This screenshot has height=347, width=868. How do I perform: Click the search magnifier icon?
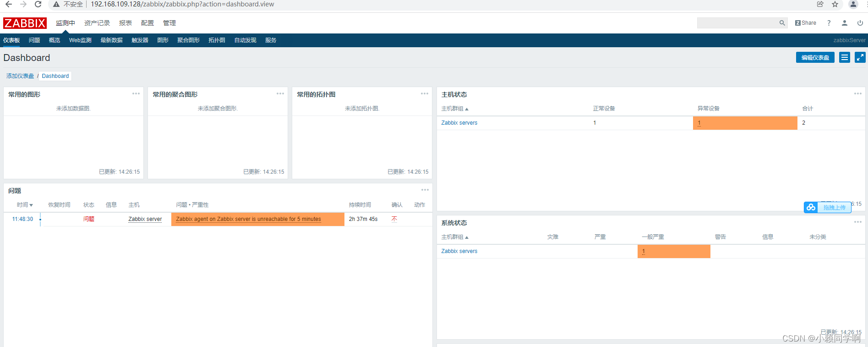(x=782, y=23)
